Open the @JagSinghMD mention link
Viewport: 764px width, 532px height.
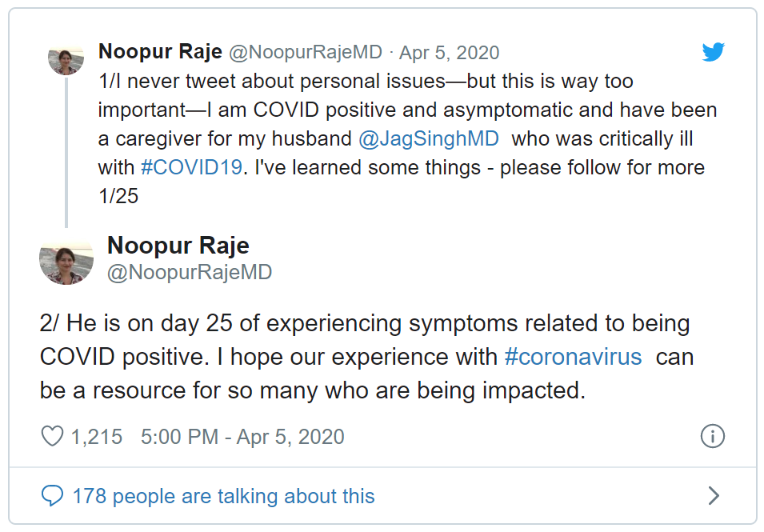coord(429,138)
